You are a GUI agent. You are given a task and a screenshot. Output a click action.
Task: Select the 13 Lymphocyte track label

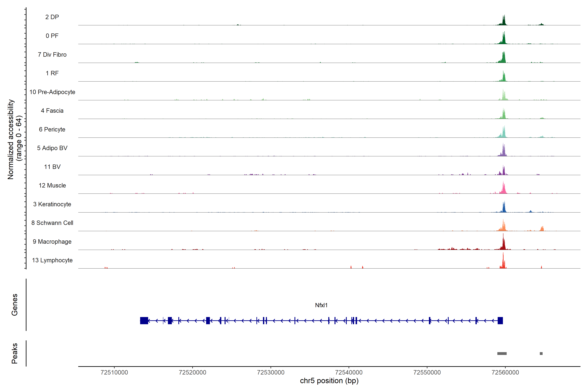point(52,260)
